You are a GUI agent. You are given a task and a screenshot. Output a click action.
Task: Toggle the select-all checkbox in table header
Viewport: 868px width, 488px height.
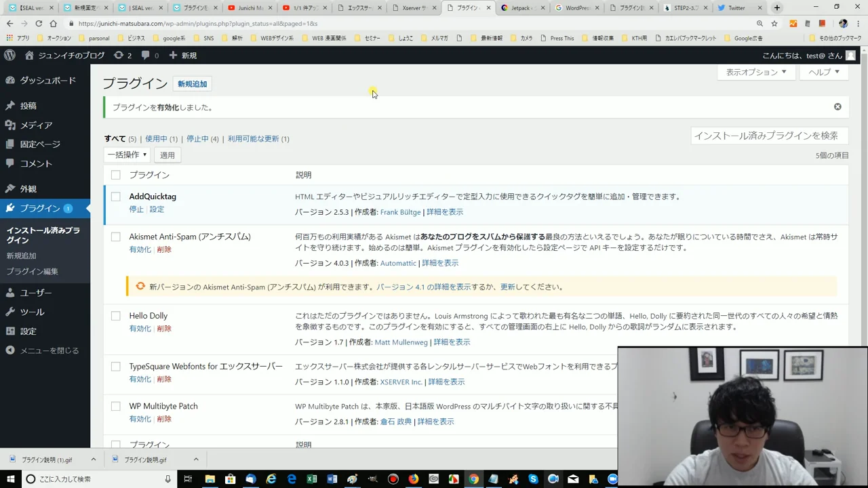pyautogui.click(x=115, y=175)
